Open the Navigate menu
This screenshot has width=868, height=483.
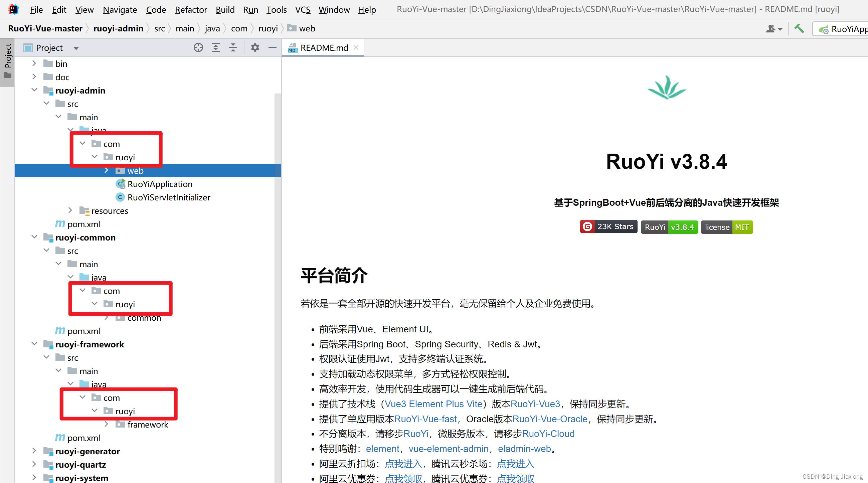(x=120, y=9)
